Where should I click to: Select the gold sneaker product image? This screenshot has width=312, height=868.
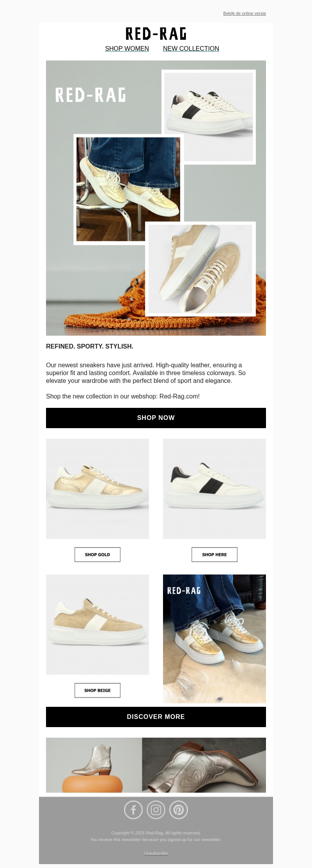click(97, 489)
